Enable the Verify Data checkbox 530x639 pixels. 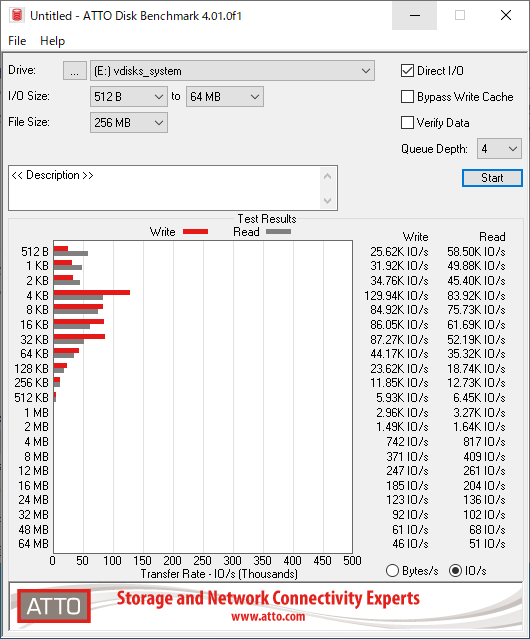click(x=407, y=123)
